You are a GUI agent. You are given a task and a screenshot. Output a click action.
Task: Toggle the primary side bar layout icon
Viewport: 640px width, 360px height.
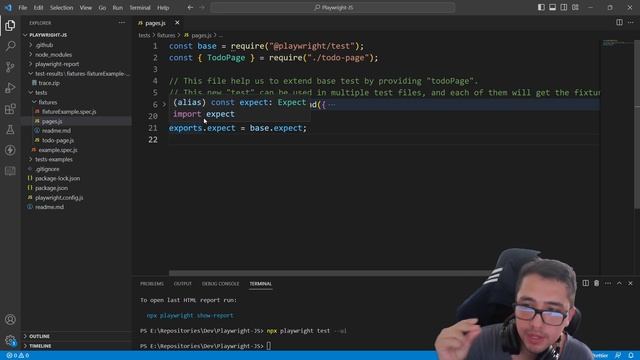tap(541, 7)
